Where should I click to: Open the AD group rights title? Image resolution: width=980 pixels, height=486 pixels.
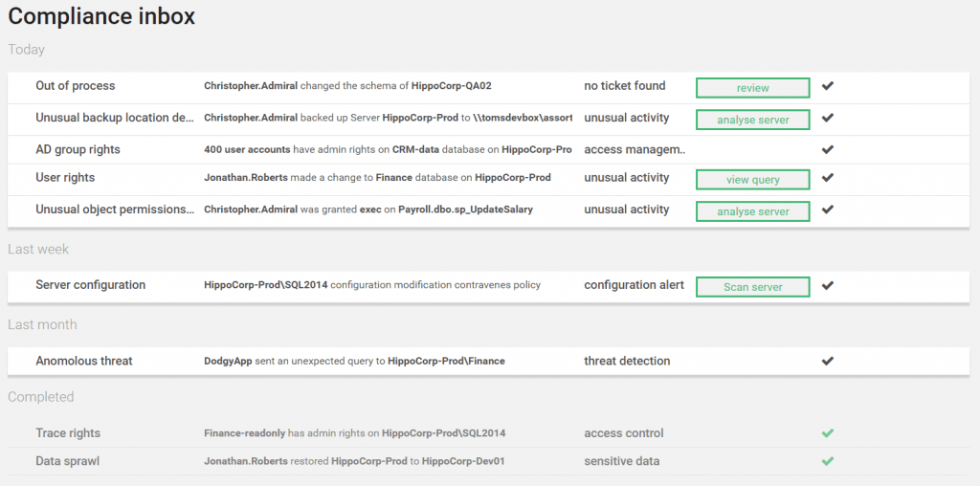[78, 149]
